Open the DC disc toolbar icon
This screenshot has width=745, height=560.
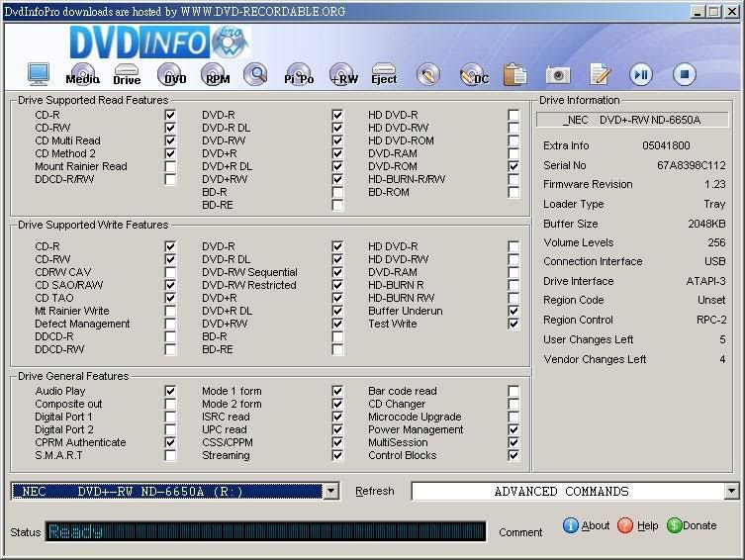click(x=474, y=74)
